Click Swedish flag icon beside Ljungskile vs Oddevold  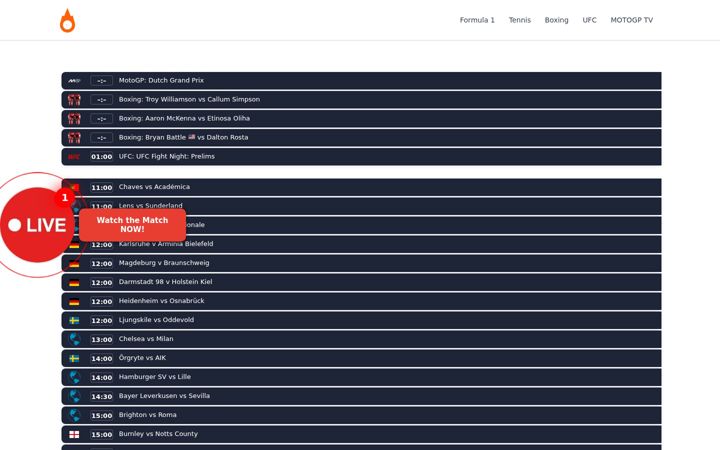pos(74,321)
